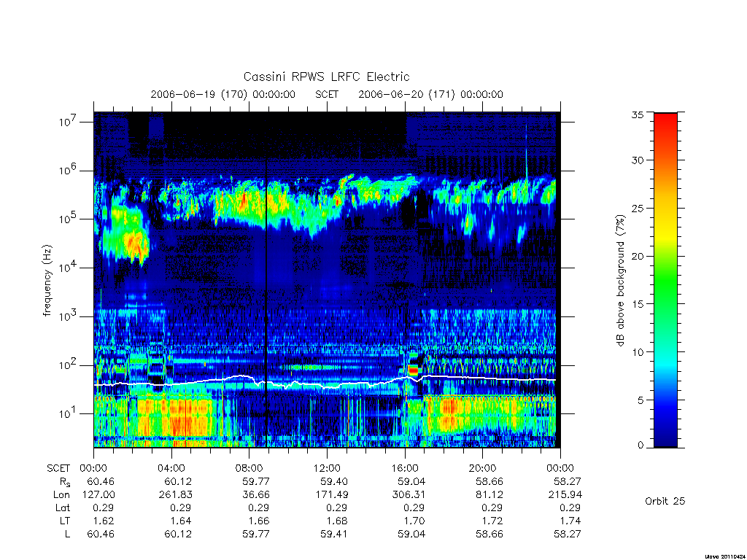This screenshot has height=560, width=747.
Task: Click local time value "1.70"
Action: point(414,521)
